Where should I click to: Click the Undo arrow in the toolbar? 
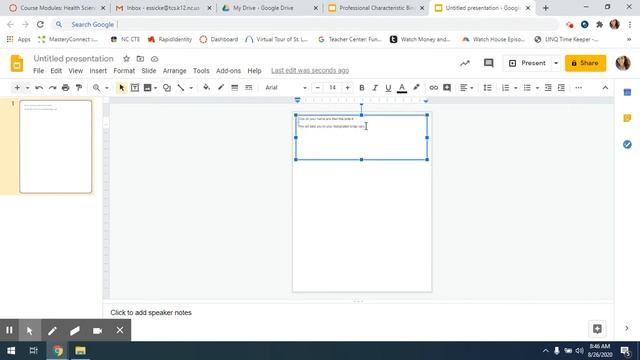pos(39,88)
